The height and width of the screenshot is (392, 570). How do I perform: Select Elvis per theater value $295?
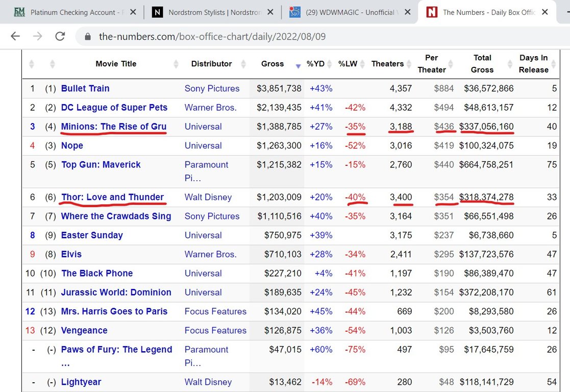click(444, 254)
